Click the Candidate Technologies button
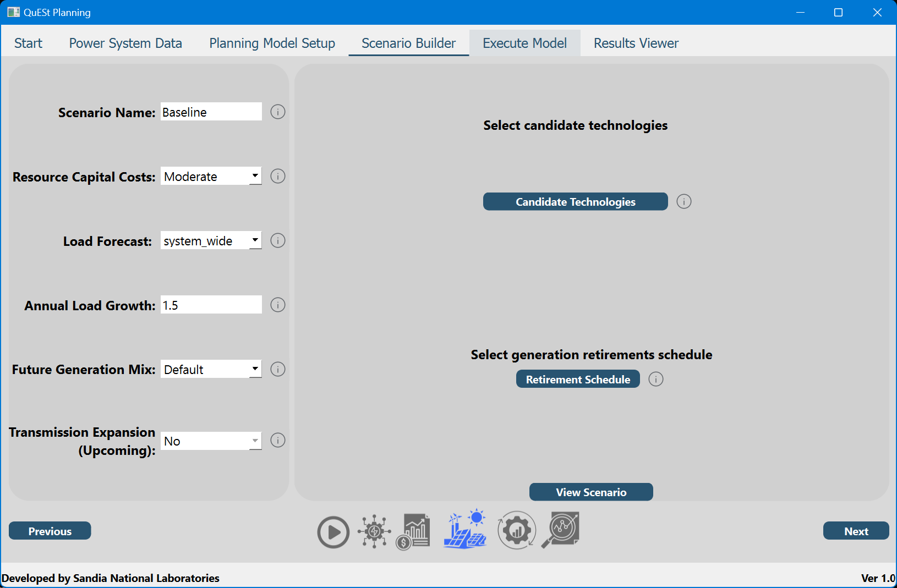 [576, 202]
